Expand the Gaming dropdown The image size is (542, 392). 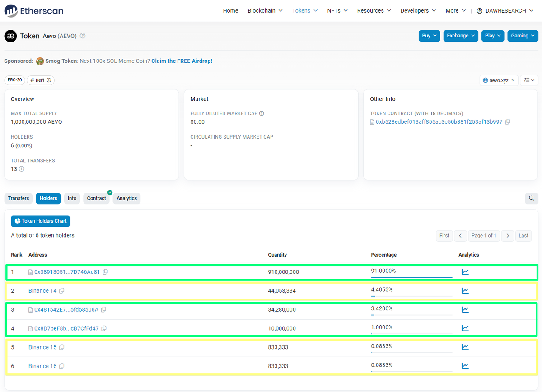click(523, 36)
